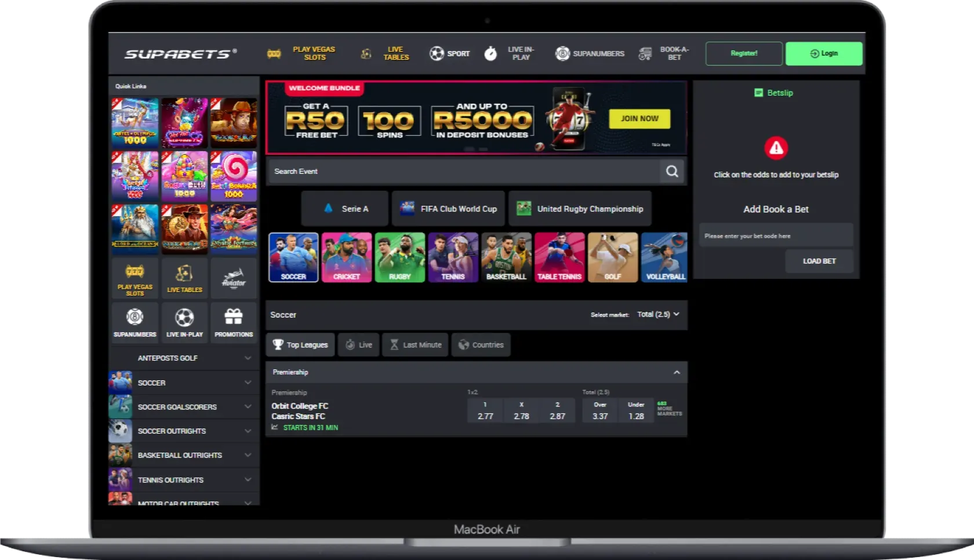Screen dimensions: 974x560
Task: Open Aviator quick link icon
Action: point(234,279)
